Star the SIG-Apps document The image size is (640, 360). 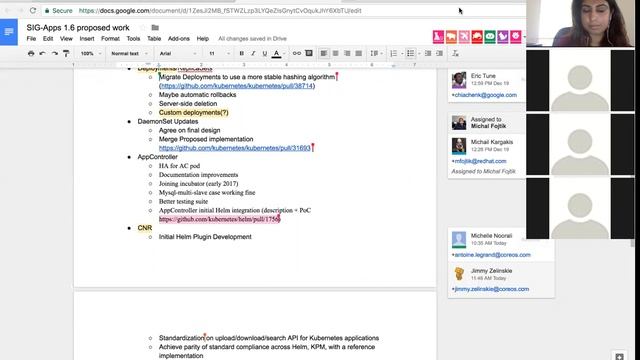143,28
